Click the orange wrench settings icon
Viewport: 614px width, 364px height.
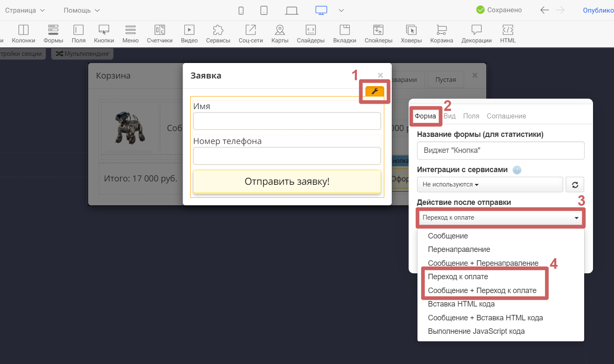(x=375, y=92)
